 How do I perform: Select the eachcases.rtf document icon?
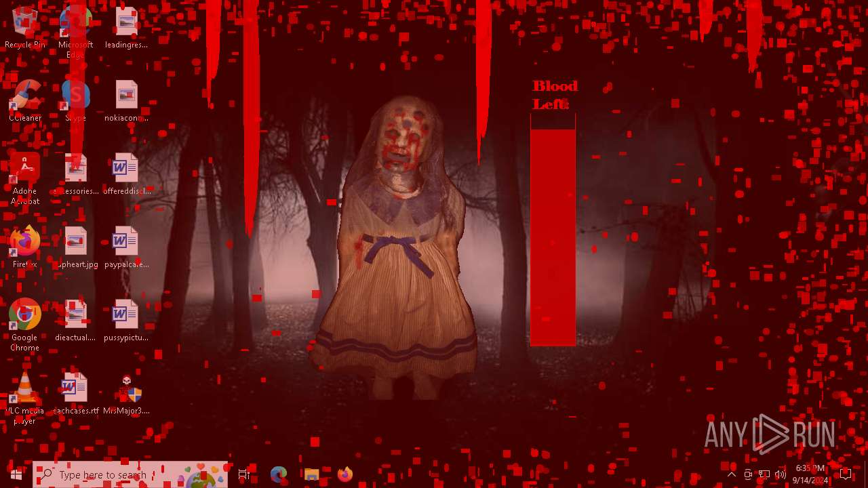75,394
